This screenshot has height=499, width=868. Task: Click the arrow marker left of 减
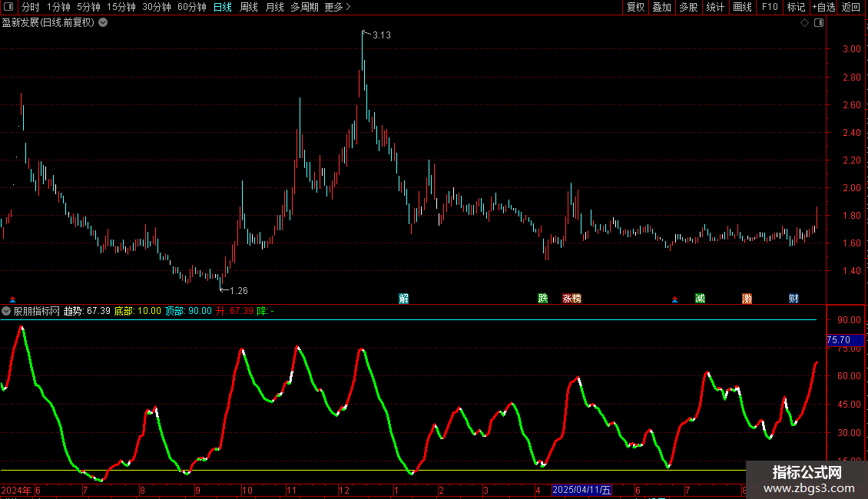coord(674,299)
